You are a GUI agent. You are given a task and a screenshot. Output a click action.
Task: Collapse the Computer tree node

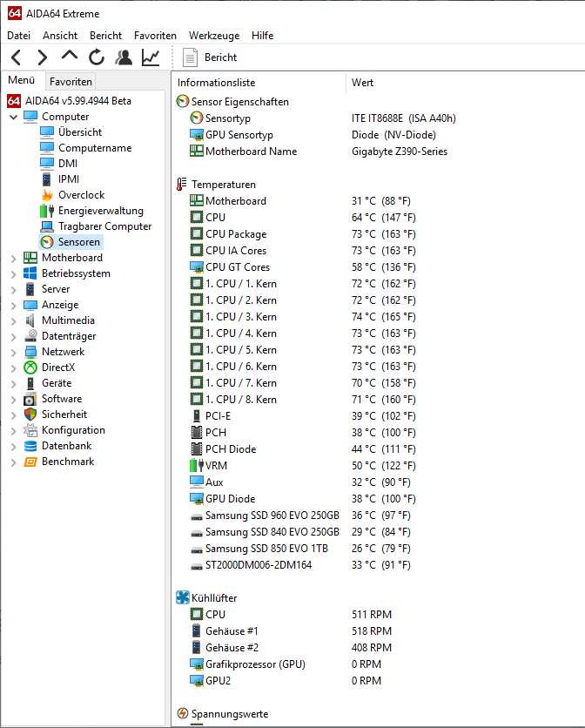pyautogui.click(x=13, y=117)
